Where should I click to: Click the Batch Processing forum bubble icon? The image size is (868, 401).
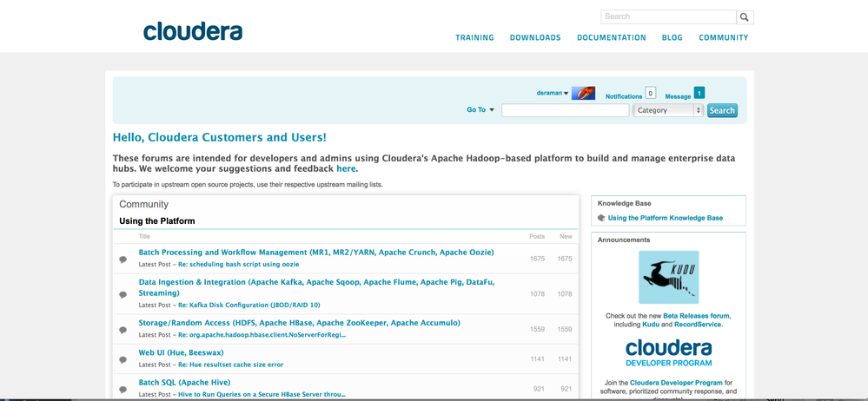[x=123, y=259]
